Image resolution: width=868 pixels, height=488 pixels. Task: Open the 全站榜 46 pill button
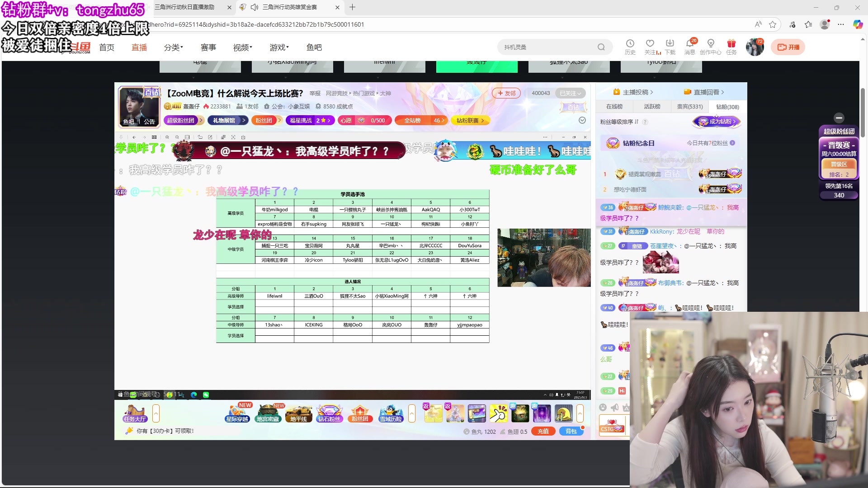(421, 120)
